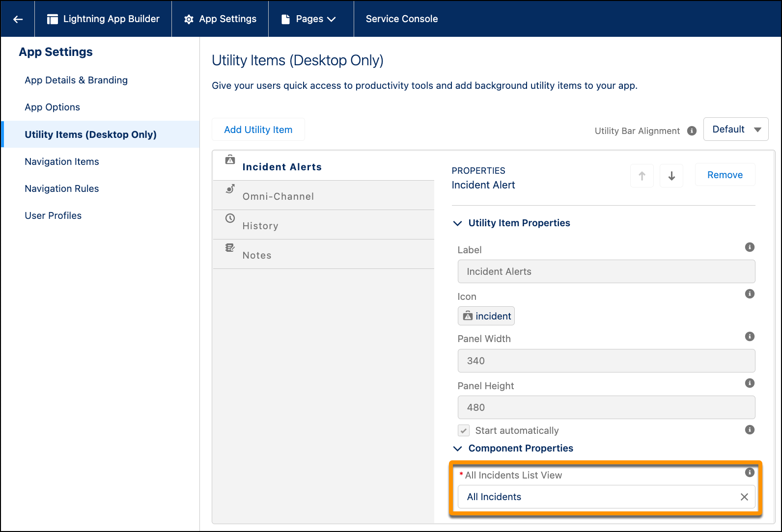
Task: Select Navigation Items in sidebar
Action: click(x=62, y=161)
